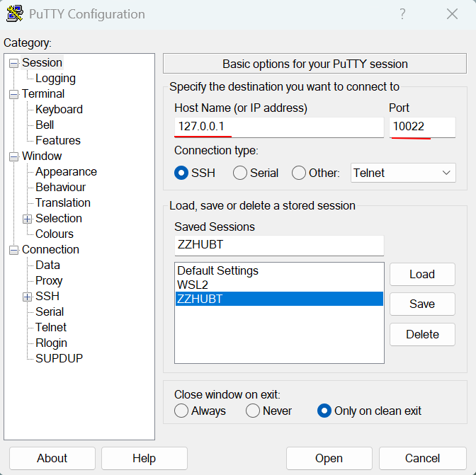The image size is (476, 475).
Task: Open the Data category
Action: click(47, 265)
